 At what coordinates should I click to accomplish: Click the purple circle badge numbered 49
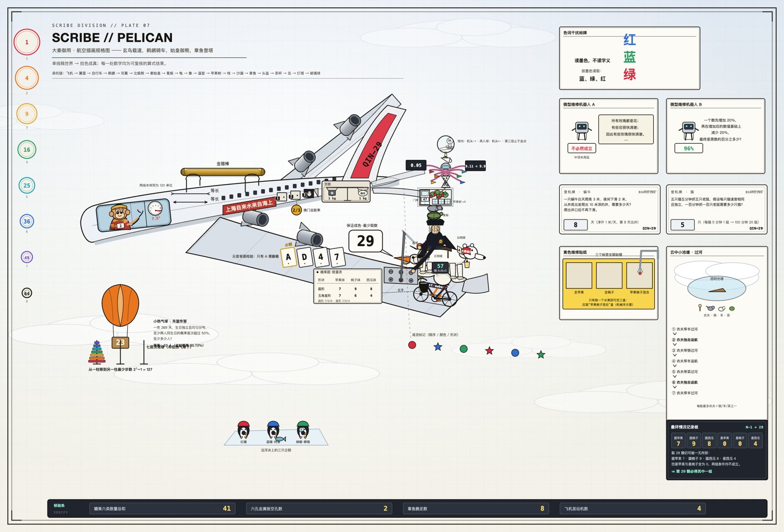click(27, 257)
